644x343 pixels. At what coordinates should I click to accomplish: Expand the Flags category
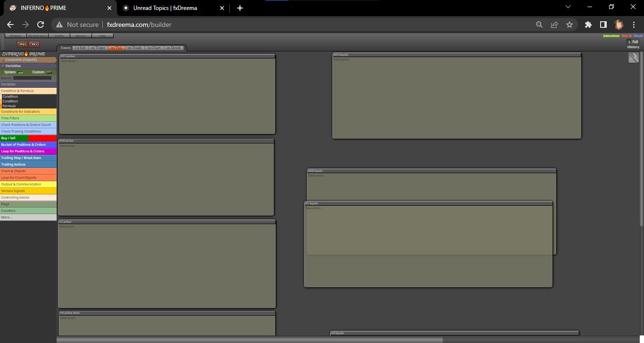(x=28, y=204)
